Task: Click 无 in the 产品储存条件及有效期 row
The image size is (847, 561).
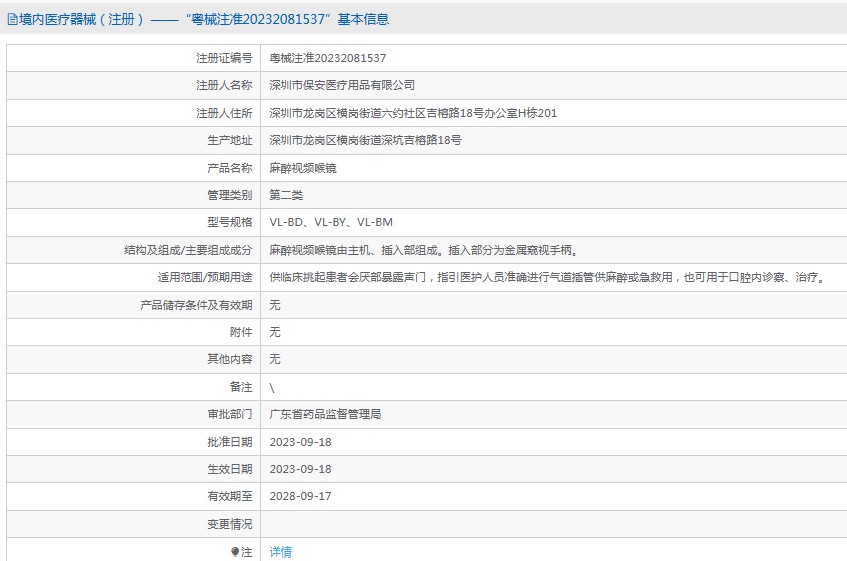Action: pos(275,306)
